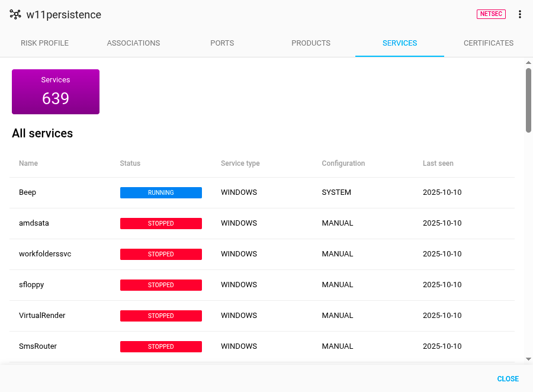
Task: Sort by the Status column header
Action: pyautogui.click(x=130, y=163)
